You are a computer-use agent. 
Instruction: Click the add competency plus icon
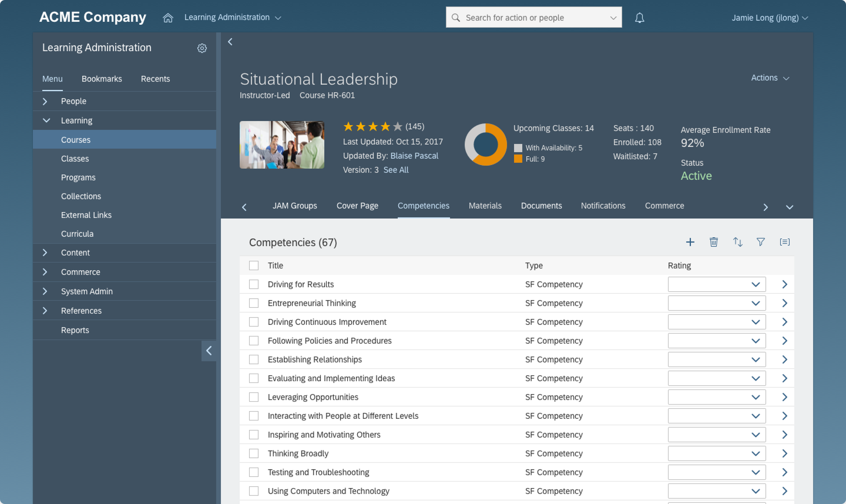coord(690,242)
